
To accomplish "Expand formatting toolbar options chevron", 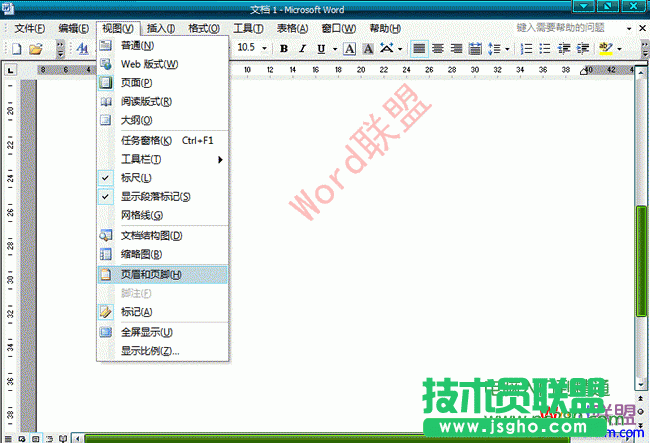I will pos(645,49).
